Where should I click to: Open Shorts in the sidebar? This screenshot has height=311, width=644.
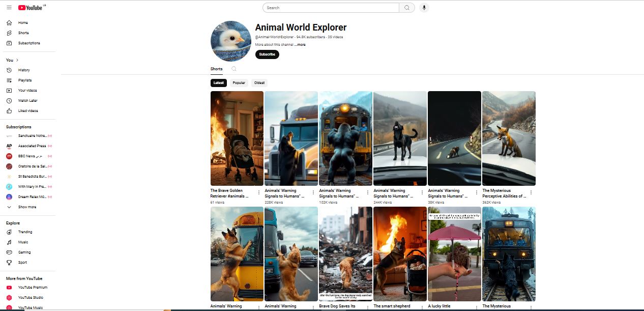tap(23, 33)
